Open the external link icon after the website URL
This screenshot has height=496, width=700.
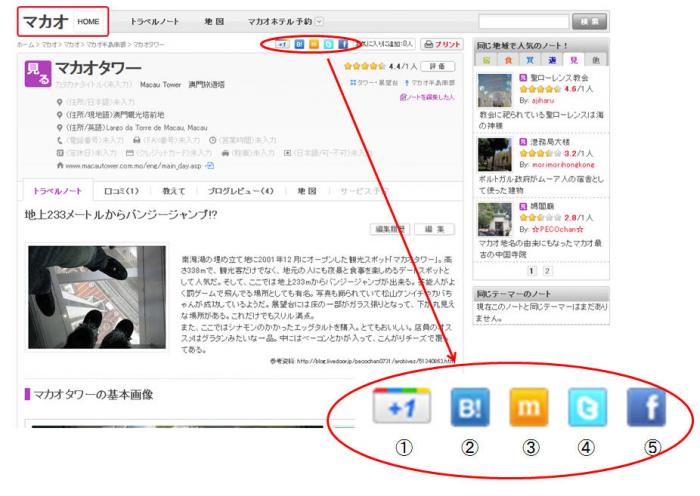pos(209,166)
